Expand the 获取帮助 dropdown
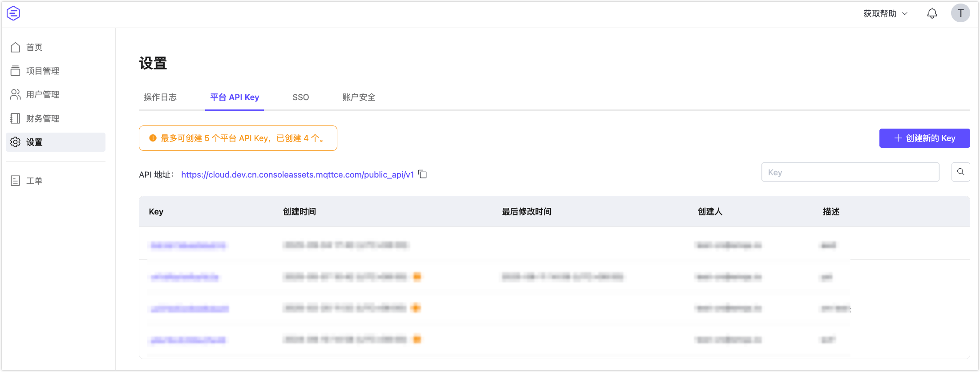 tap(885, 13)
